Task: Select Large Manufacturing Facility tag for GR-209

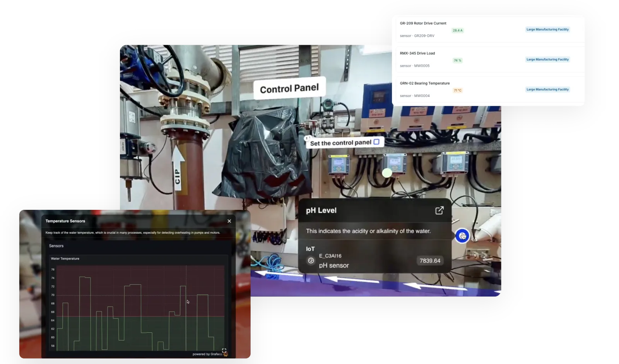Action: [x=547, y=29]
